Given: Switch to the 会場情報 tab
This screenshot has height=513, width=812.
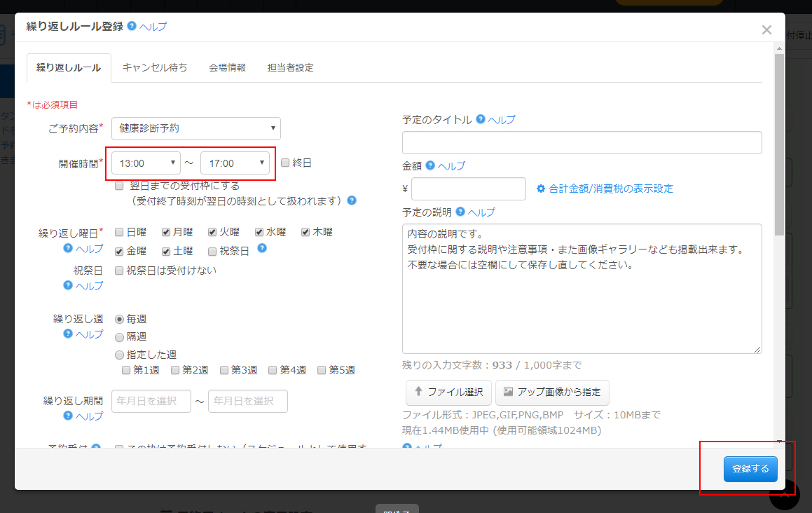Looking at the screenshot, I should (227, 68).
